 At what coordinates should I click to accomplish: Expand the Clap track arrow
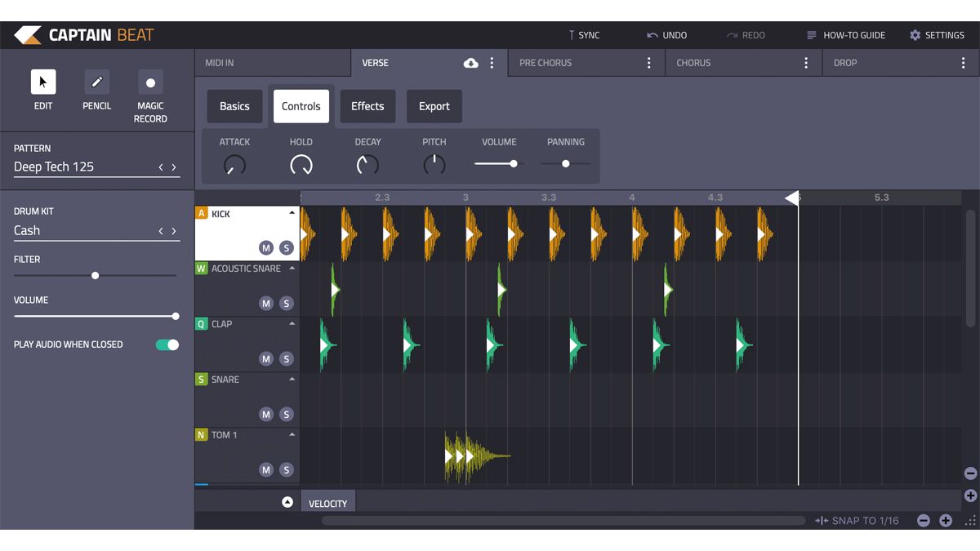(x=292, y=324)
